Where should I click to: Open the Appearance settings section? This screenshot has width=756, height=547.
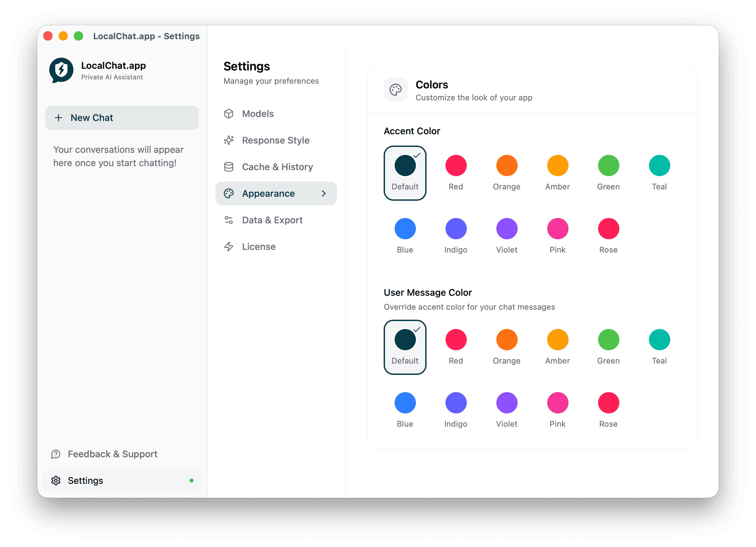(268, 193)
